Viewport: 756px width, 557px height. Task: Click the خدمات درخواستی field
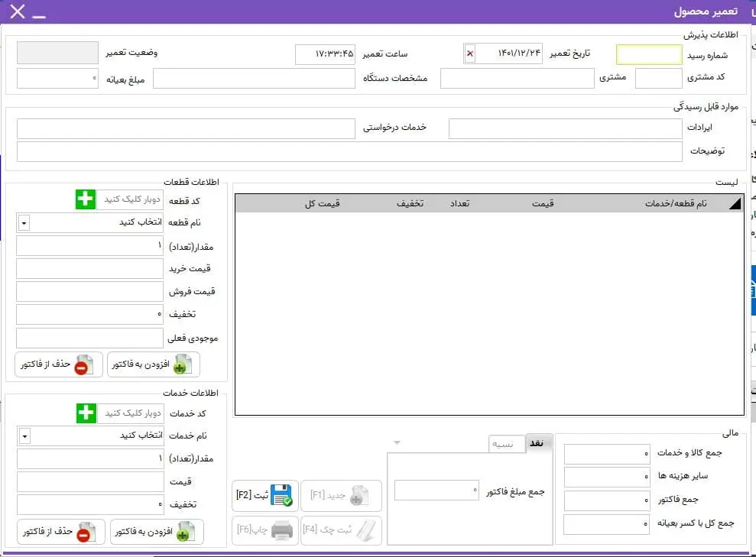click(186, 128)
